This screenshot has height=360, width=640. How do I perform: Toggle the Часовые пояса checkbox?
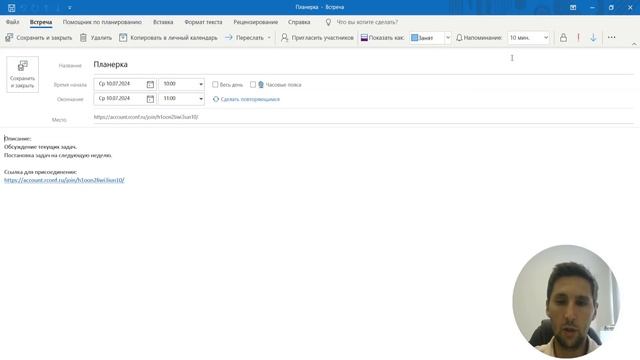253,84
